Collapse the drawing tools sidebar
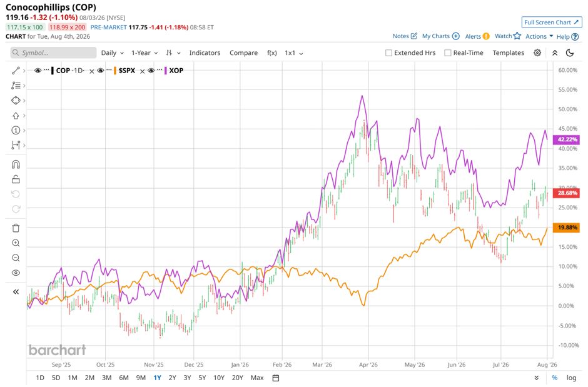This screenshot has height=387, width=588. coord(16,292)
